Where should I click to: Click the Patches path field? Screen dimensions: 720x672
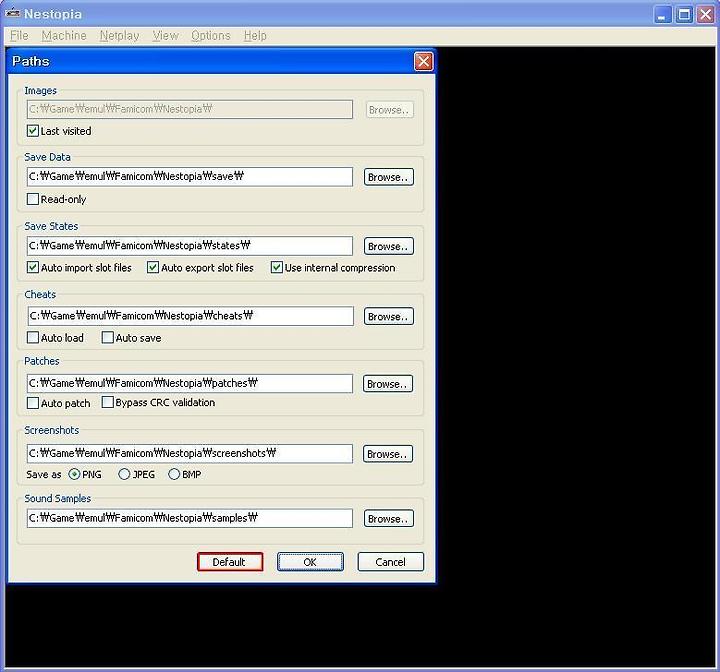point(190,384)
